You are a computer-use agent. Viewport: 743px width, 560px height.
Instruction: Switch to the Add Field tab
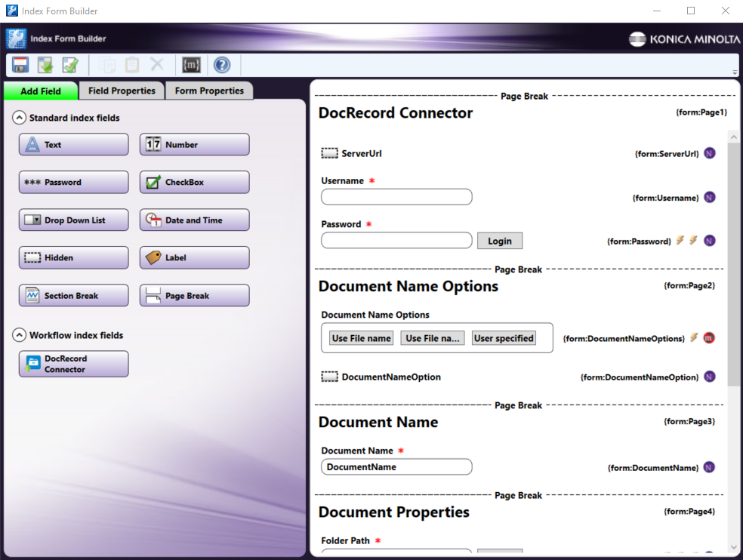click(x=41, y=91)
